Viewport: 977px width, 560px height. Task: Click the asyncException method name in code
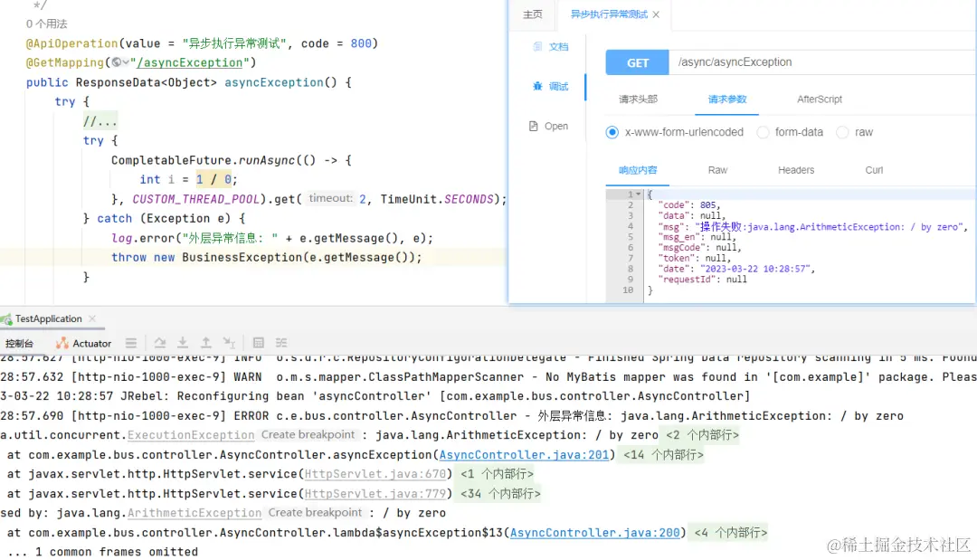pyautogui.click(x=273, y=82)
